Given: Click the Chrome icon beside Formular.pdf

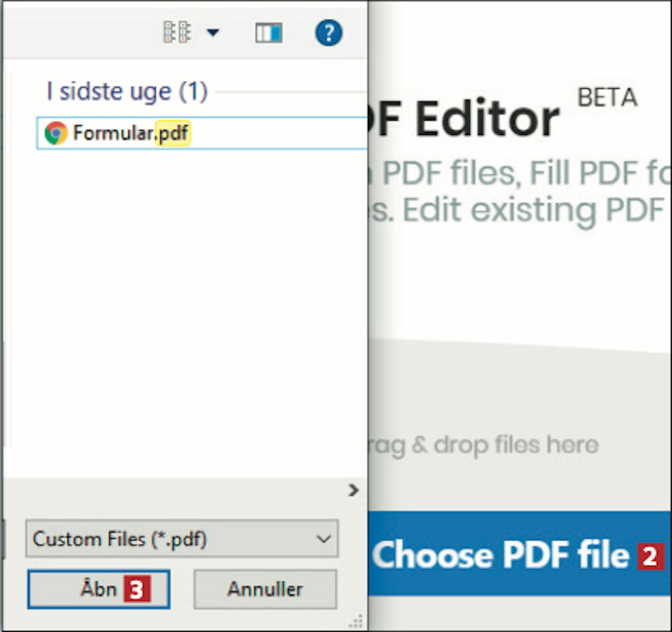Looking at the screenshot, I should point(56,133).
